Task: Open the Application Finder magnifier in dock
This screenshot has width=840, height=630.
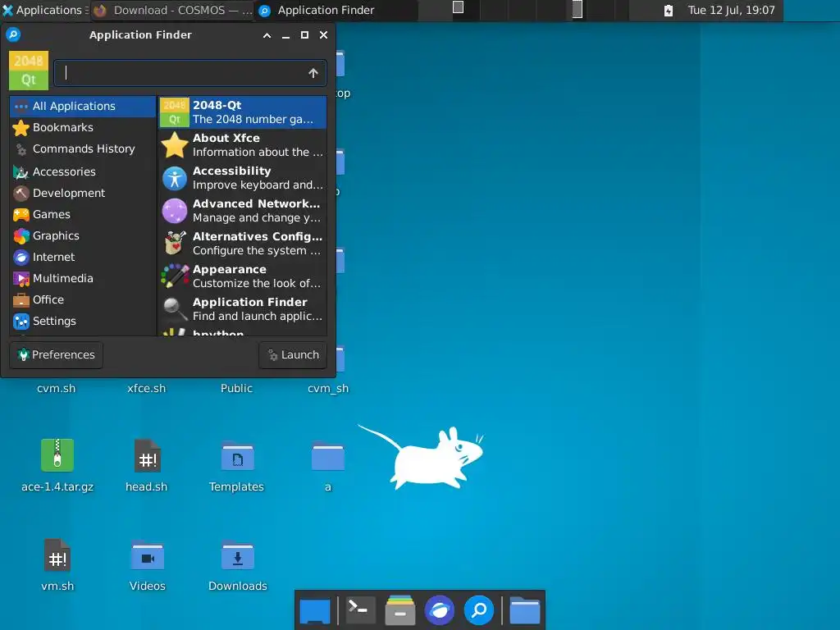Action: [478, 610]
